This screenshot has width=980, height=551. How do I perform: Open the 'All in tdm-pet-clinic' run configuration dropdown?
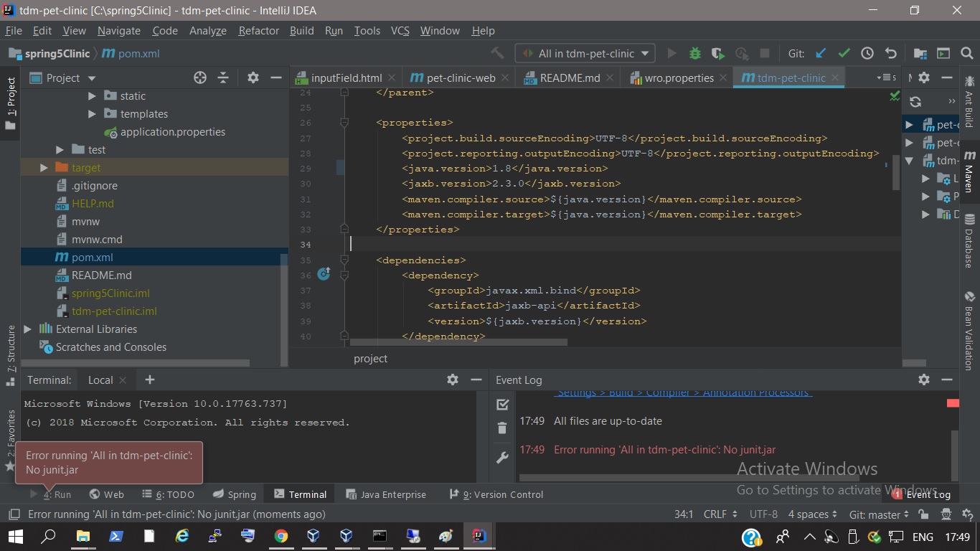585,53
